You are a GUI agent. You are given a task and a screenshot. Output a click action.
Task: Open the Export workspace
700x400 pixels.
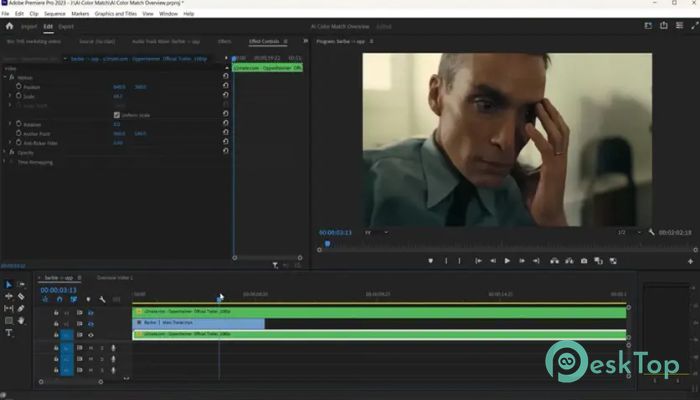(66, 26)
